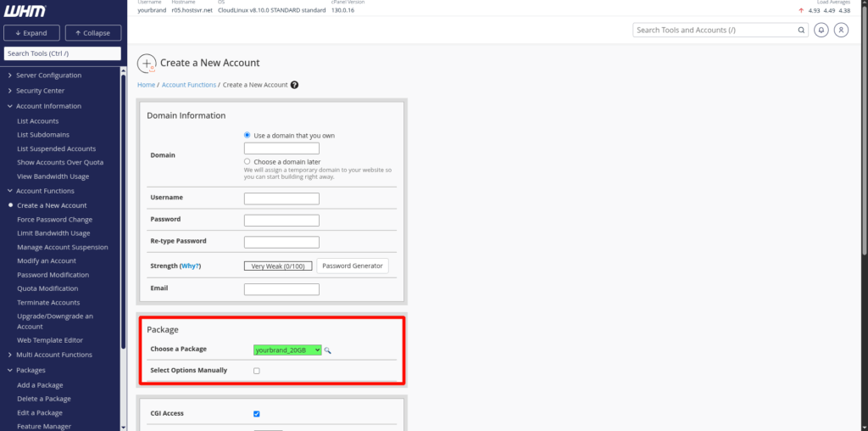Expand the Server Configuration section

48,76
